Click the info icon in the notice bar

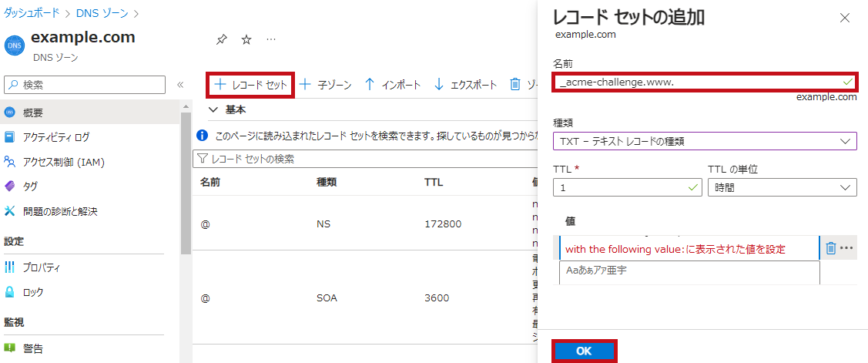(x=203, y=135)
